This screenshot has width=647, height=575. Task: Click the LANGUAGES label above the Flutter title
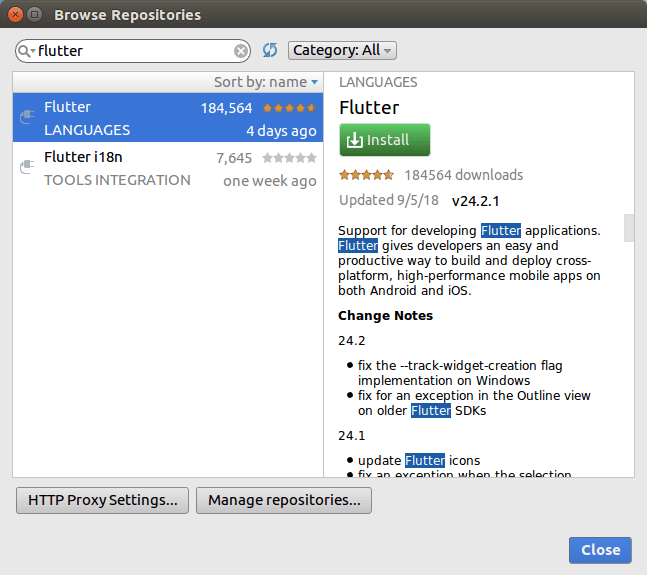(x=378, y=82)
